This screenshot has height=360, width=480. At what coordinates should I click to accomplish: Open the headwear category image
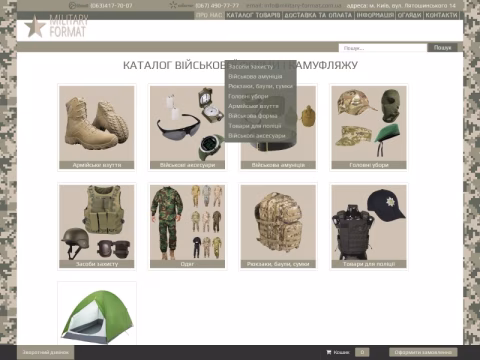point(369,123)
